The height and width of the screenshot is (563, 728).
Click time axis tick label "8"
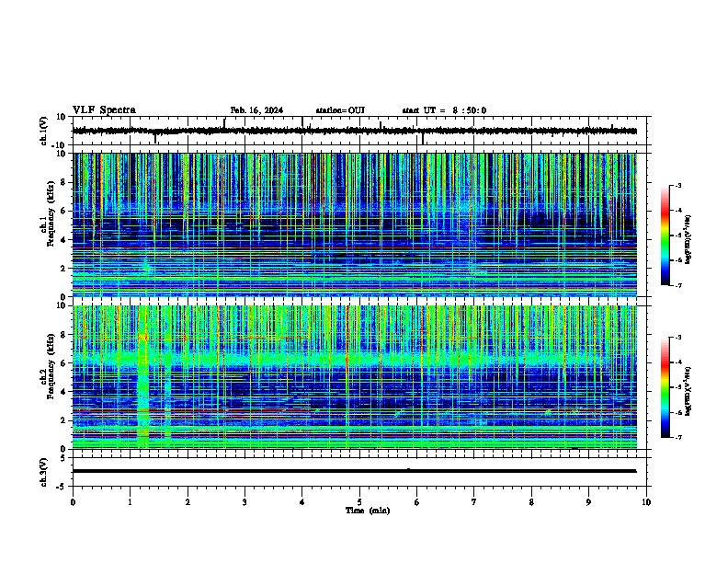click(x=531, y=502)
